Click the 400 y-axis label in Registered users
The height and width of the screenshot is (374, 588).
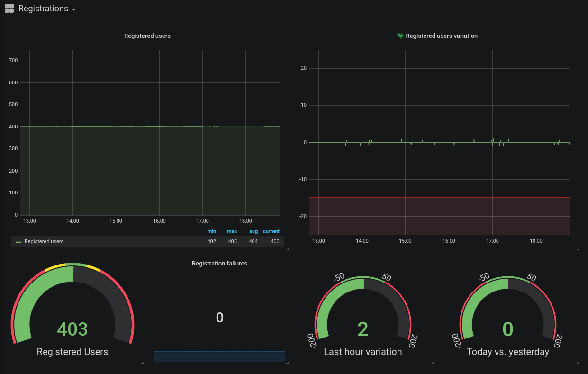pos(13,127)
